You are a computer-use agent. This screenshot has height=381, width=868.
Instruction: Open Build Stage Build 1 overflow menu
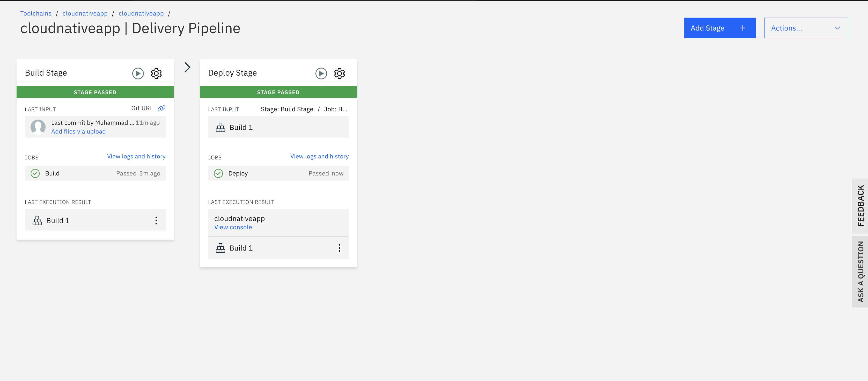[x=156, y=220]
